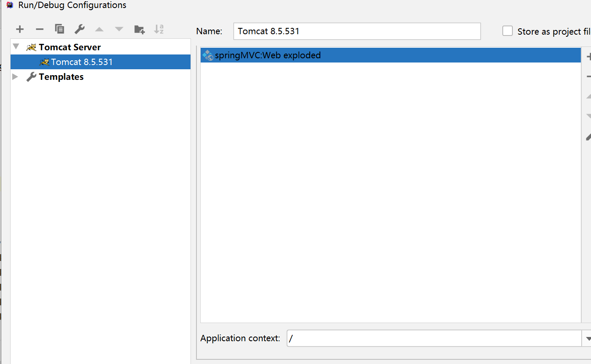Focus the Application context field
Image resolution: width=591 pixels, height=364 pixels.
pos(434,338)
